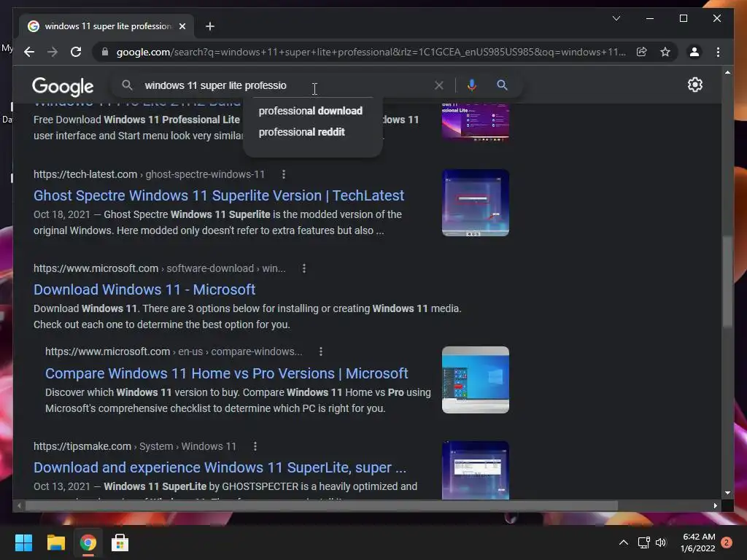Open options for microsoft.com software-download result
Screen dimensions: 747x560
[304, 268]
